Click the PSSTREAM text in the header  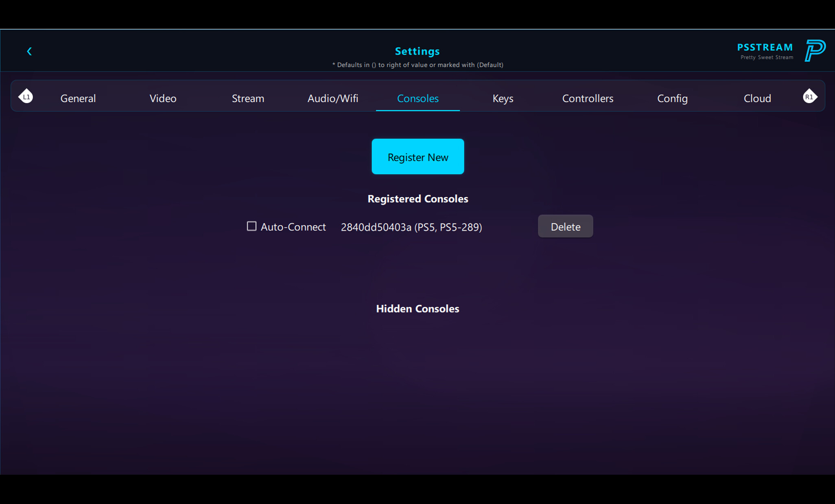pyautogui.click(x=765, y=46)
